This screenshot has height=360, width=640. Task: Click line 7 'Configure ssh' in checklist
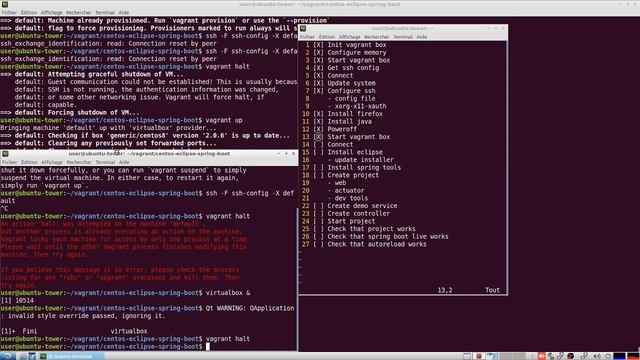351,91
